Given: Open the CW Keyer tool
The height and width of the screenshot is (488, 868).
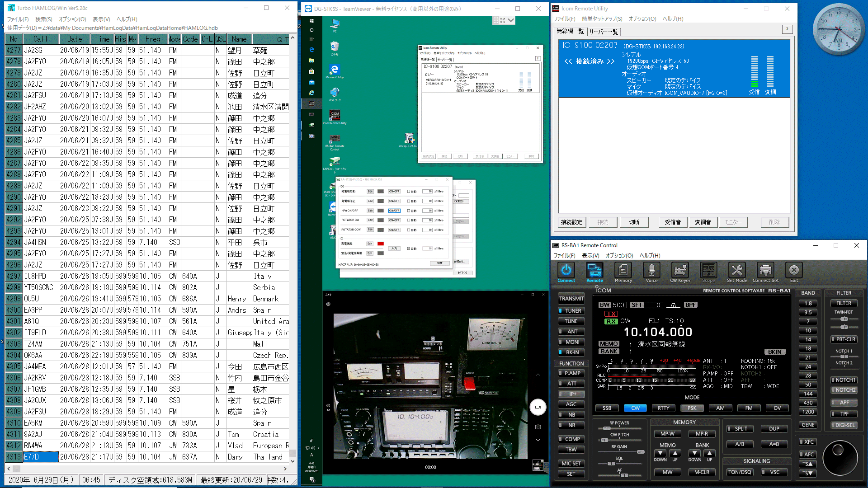Looking at the screenshot, I should (x=680, y=270).
